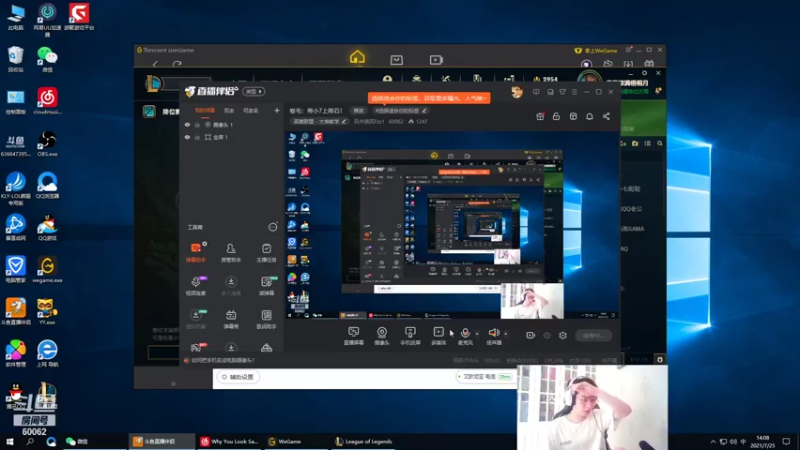Add a live screen capture source
The width and height of the screenshot is (800, 450).
[354, 336]
